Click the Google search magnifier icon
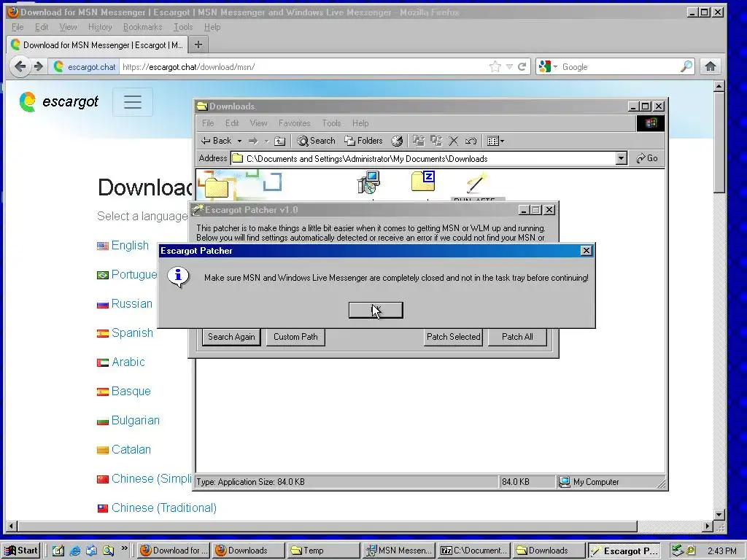The height and width of the screenshot is (560, 747). point(686,66)
